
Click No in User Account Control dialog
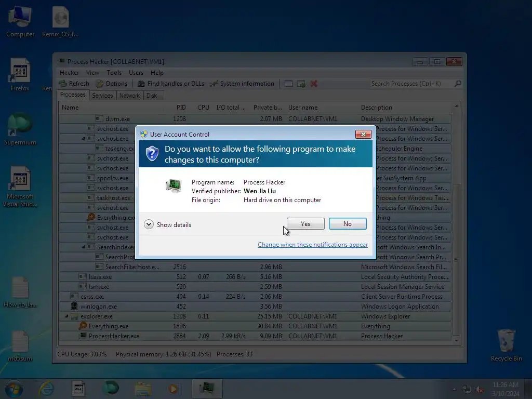348,223
